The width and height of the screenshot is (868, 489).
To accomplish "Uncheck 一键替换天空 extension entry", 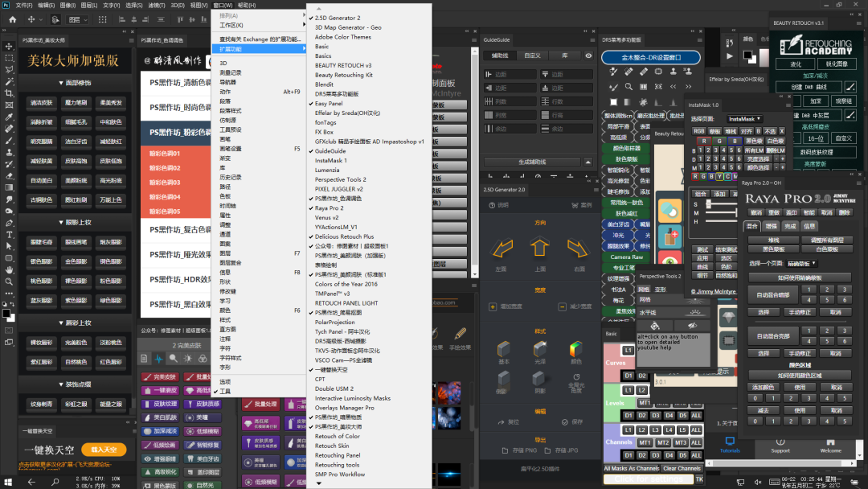I will tap(369, 370).
